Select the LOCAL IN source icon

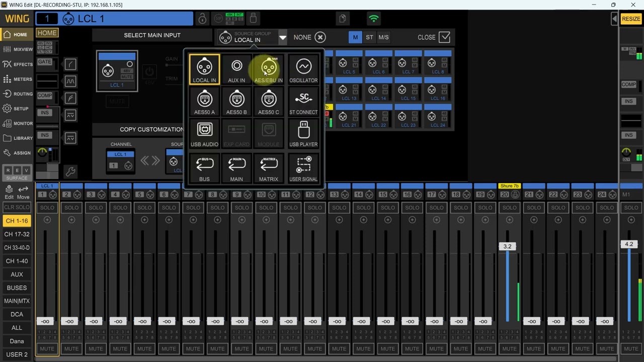[204, 69]
